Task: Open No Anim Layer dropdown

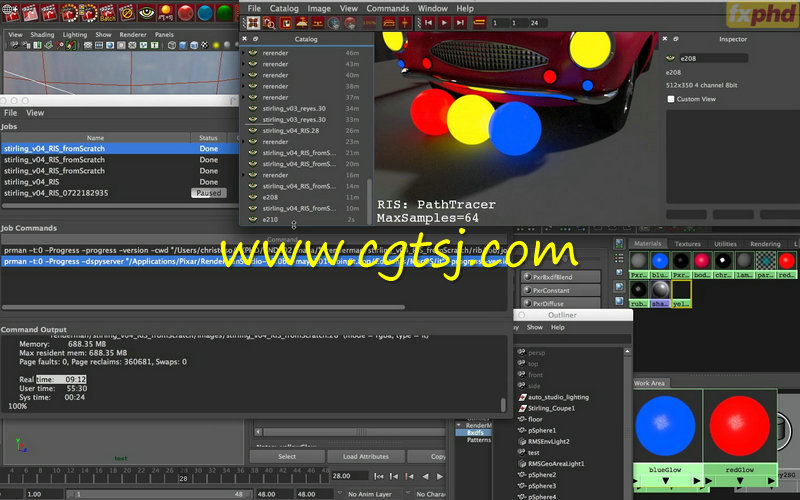Action: coord(369,494)
